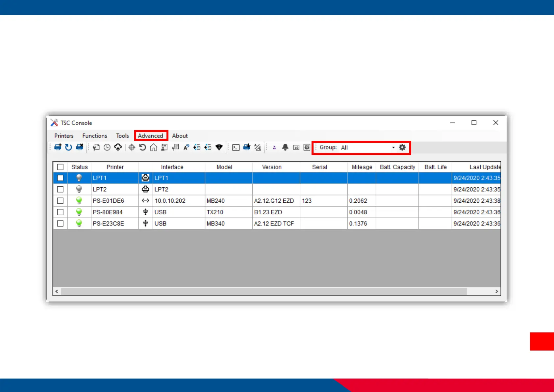The width and height of the screenshot is (554, 392).
Task: Check the LPT2 row checkbox
Action: 60,189
